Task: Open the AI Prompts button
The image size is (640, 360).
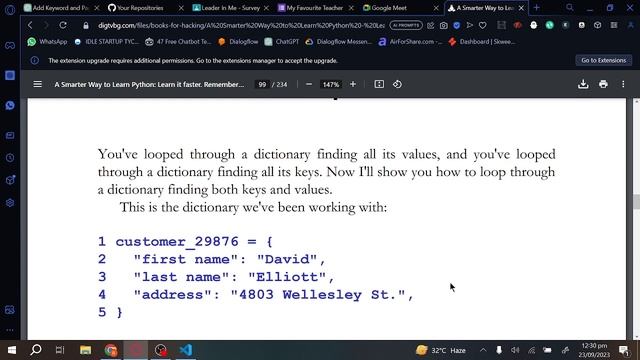Action: (406, 25)
